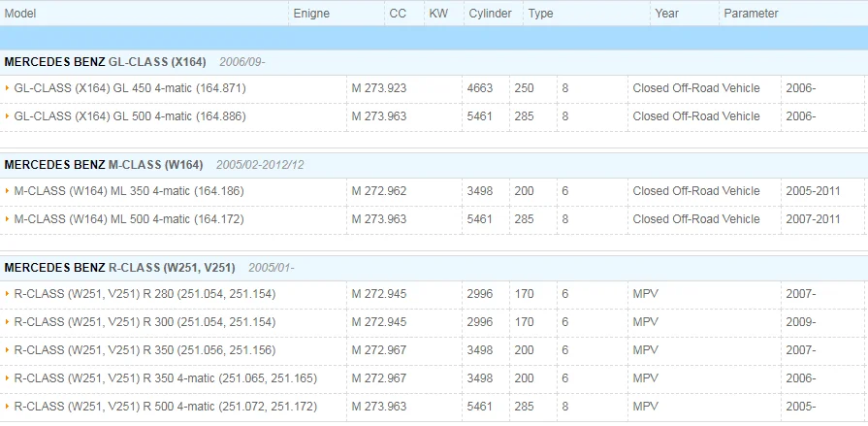Image resolution: width=868 pixels, height=426 pixels.
Task: Click Closed Off-Road Vehicle in GL 450 row
Action: [696, 88]
